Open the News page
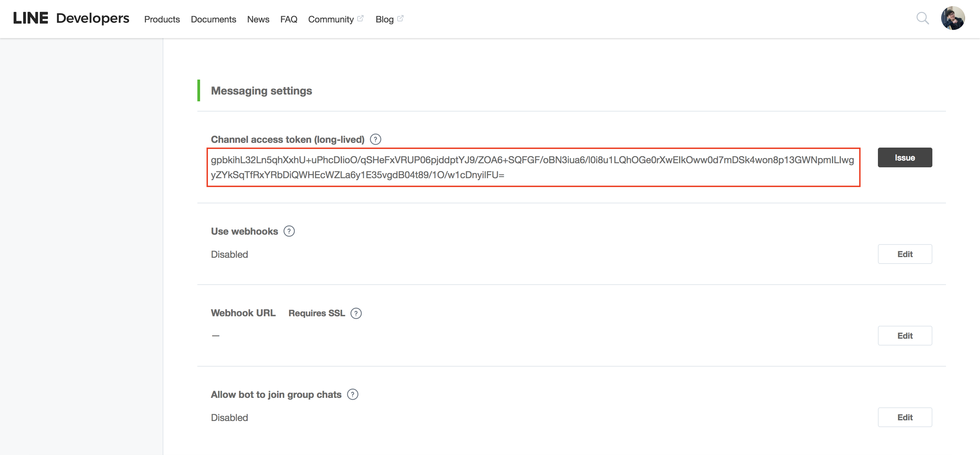The width and height of the screenshot is (980, 455). [x=258, y=19]
